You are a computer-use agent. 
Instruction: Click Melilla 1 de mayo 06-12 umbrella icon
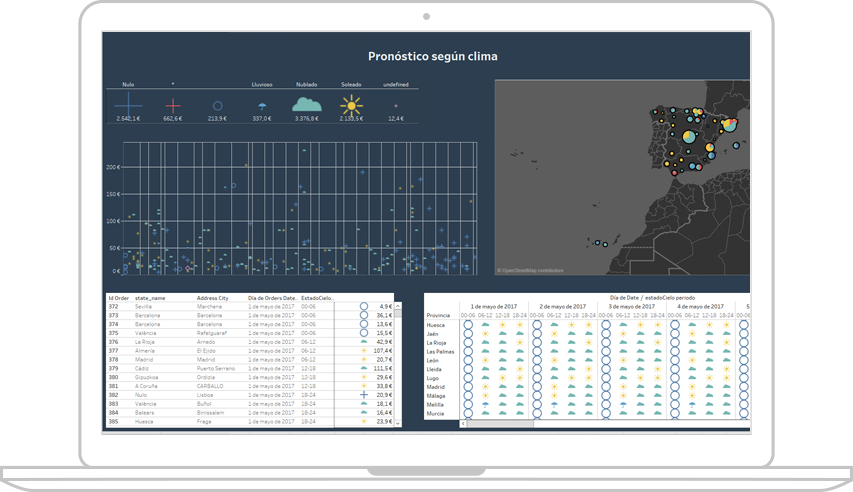(x=485, y=405)
